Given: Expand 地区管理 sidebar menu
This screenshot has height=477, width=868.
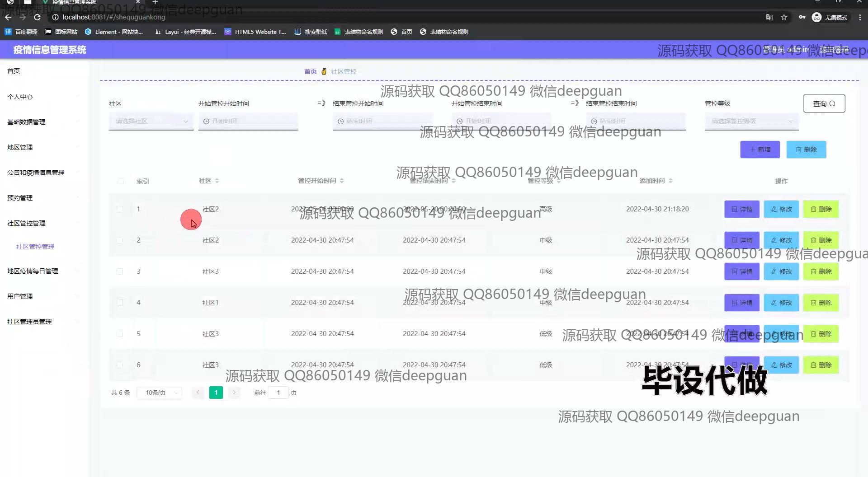Looking at the screenshot, I should click(43, 147).
